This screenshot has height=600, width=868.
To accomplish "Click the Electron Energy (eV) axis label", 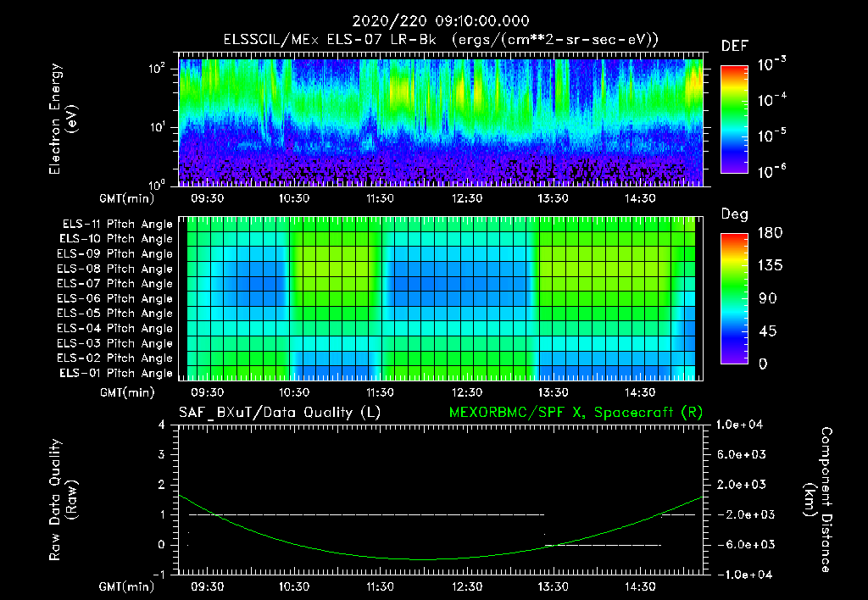I will [x=64, y=119].
